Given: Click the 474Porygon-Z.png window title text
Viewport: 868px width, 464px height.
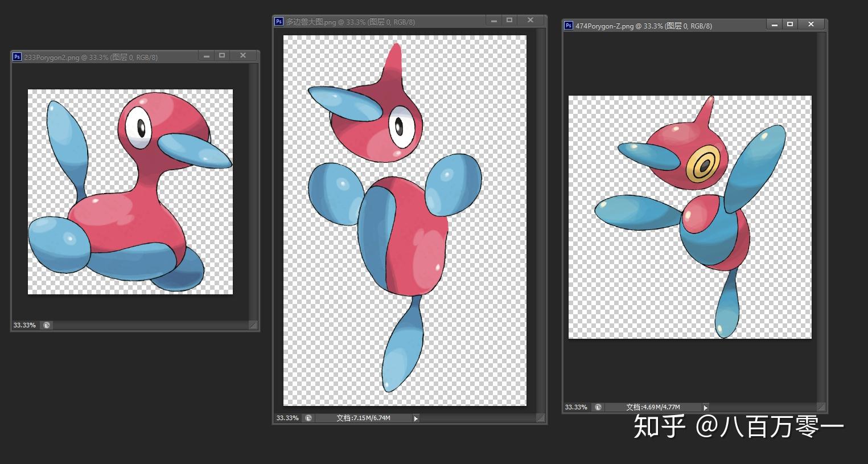Looking at the screenshot, I should pos(644,26).
